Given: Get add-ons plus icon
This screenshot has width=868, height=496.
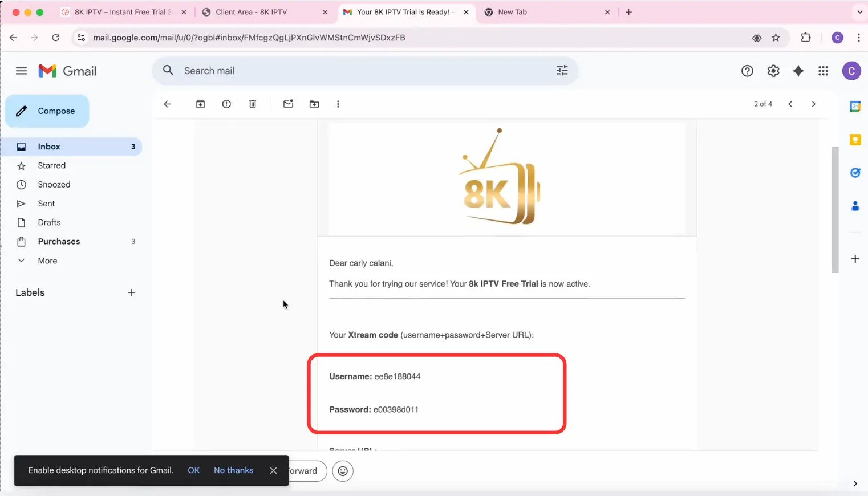Looking at the screenshot, I should (855, 259).
